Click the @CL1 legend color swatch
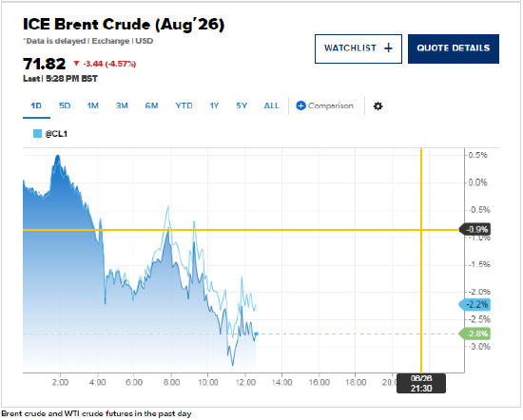This screenshot has height=420, width=523. [x=37, y=134]
